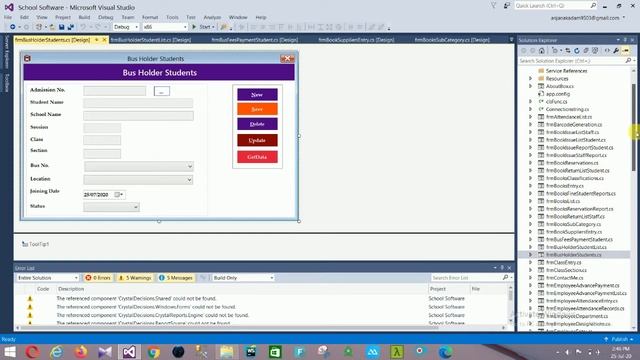Click the purple Bus Holder Students header
The width and height of the screenshot is (640, 360).
point(159,72)
